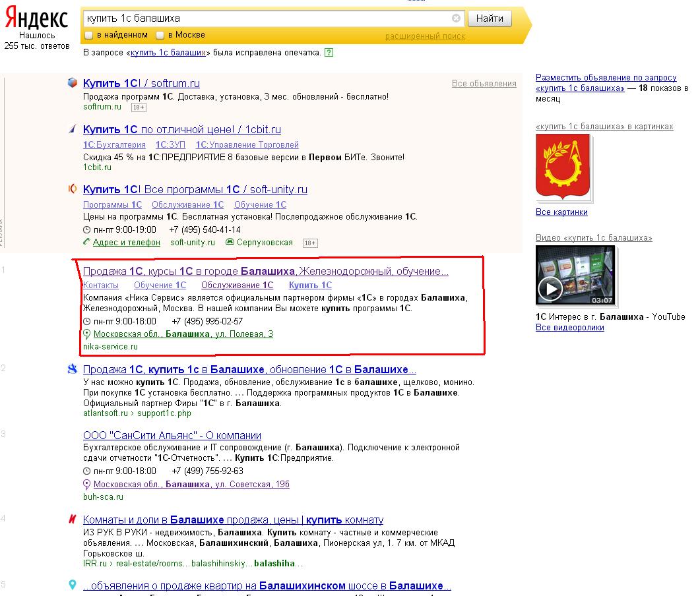Click the soft-unity.ru green URL

click(x=193, y=243)
